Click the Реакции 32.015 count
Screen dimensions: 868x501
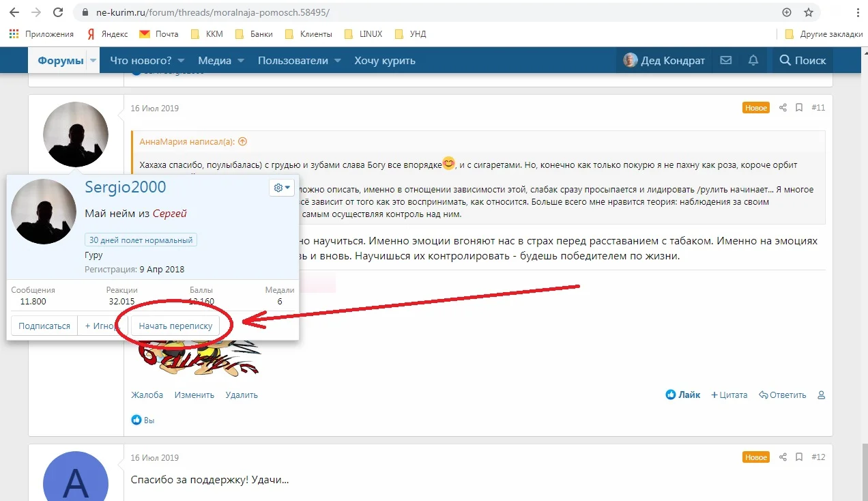click(122, 296)
